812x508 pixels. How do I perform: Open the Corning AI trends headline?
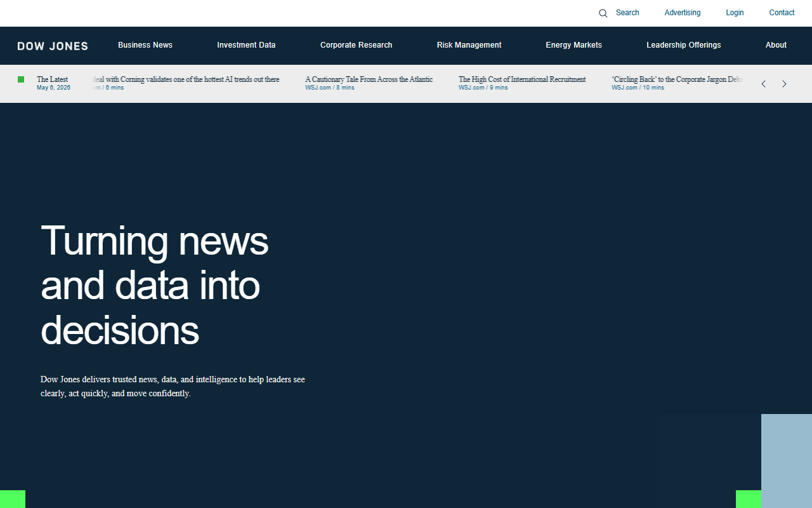[186, 79]
